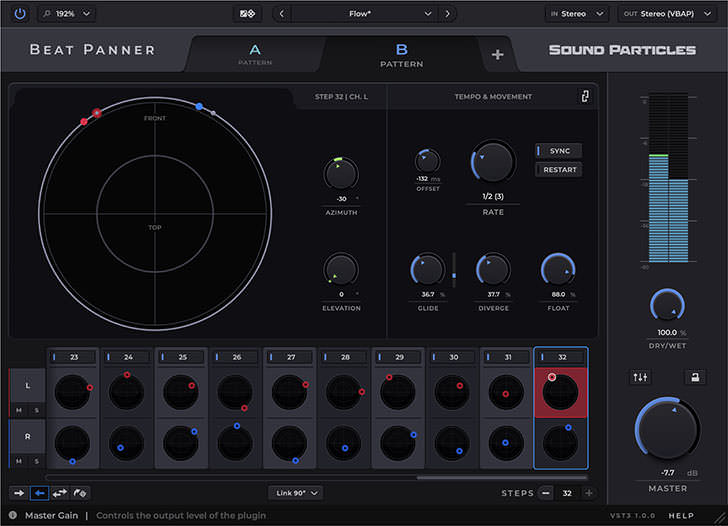728x526 pixels.
Task: Open the HELP link
Action: click(x=681, y=515)
